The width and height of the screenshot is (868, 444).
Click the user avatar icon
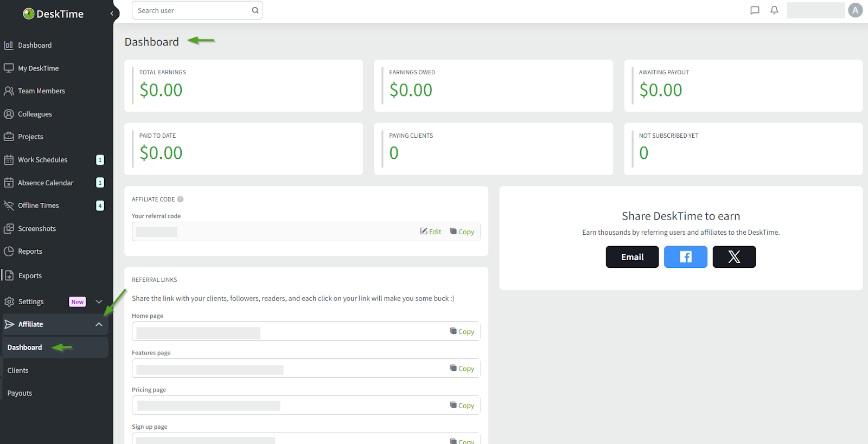point(855,10)
